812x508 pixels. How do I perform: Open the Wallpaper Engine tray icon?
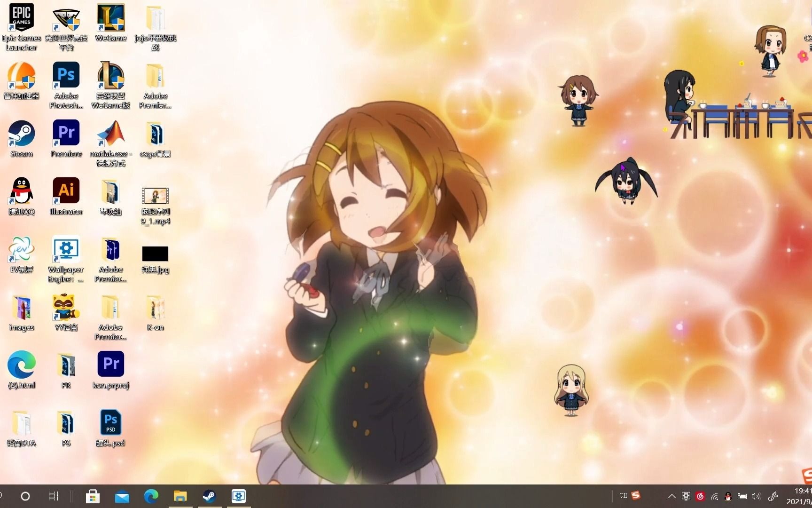click(686, 496)
